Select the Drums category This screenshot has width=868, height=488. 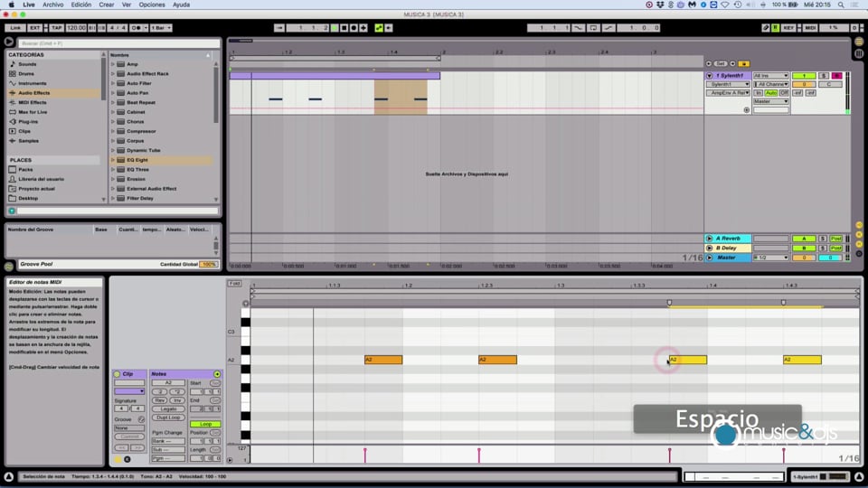[26, 73]
